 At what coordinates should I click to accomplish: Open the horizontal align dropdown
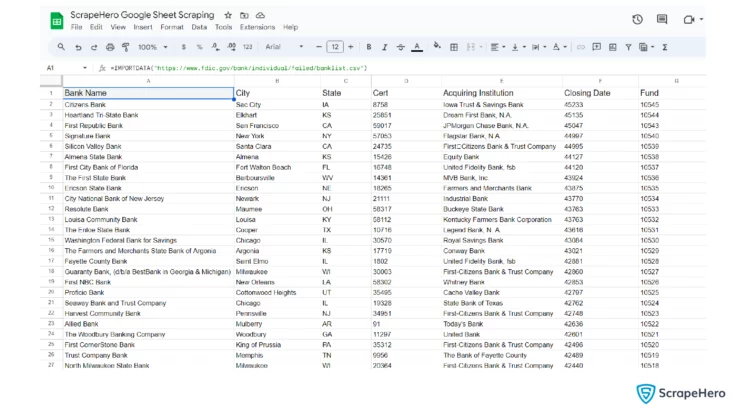point(498,47)
